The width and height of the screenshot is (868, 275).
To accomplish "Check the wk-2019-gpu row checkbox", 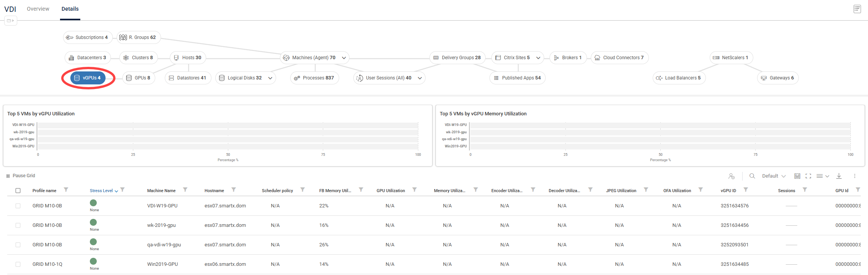I will point(18,225).
